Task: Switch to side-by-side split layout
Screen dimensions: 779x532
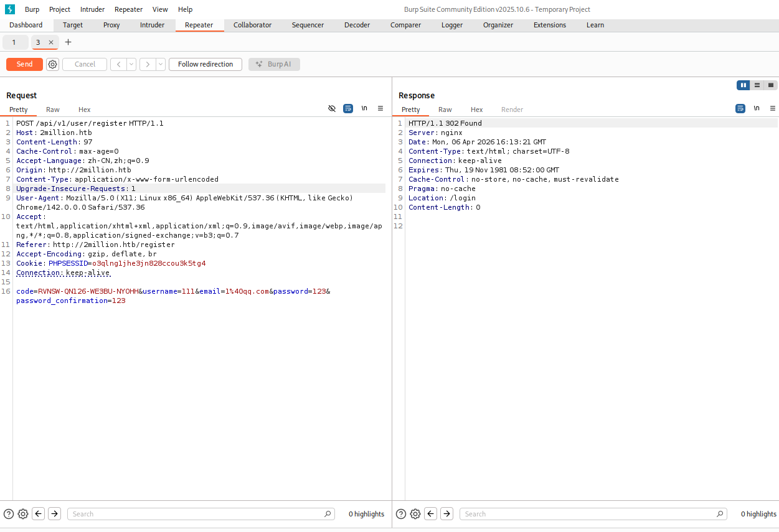Action: point(743,85)
